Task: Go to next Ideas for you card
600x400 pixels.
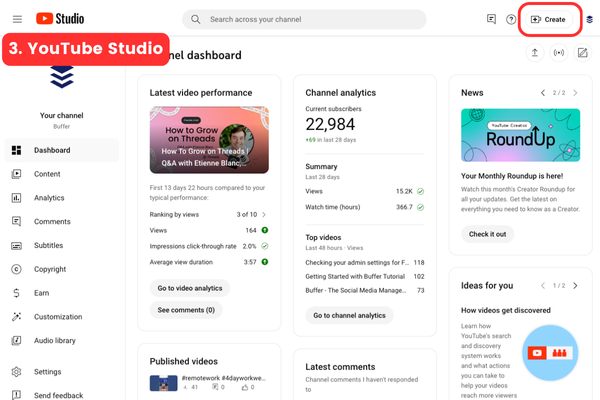Action: (x=575, y=286)
